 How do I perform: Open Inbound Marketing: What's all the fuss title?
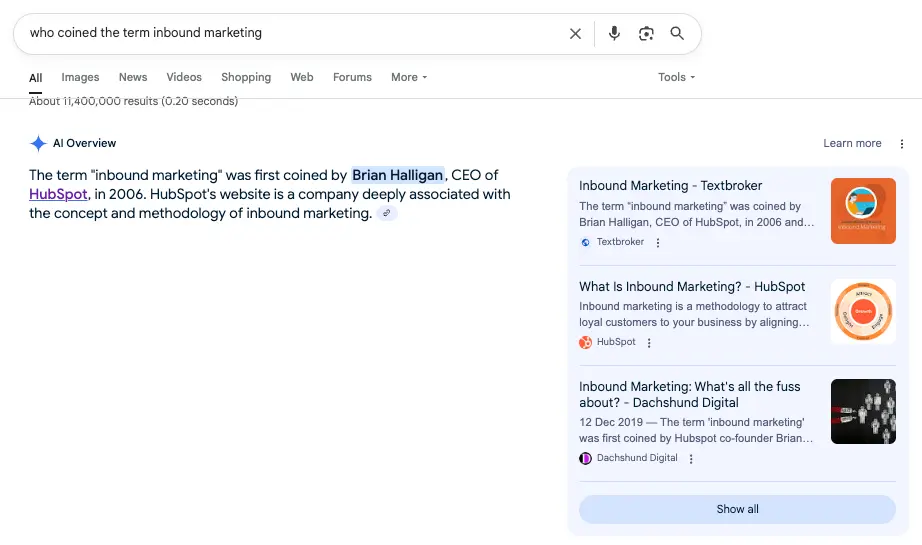click(690, 394)
